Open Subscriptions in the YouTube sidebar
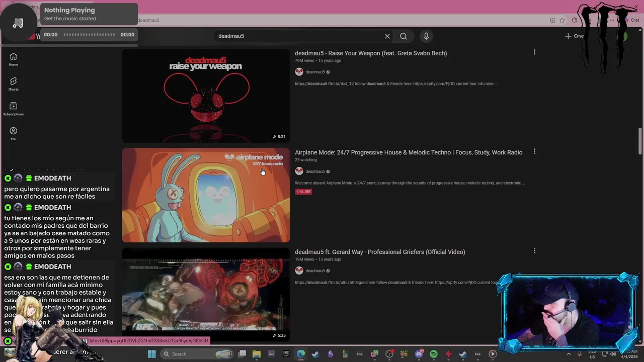Viewport: 644px width, 362px height. pyautogui.click(x=13, y=109)
